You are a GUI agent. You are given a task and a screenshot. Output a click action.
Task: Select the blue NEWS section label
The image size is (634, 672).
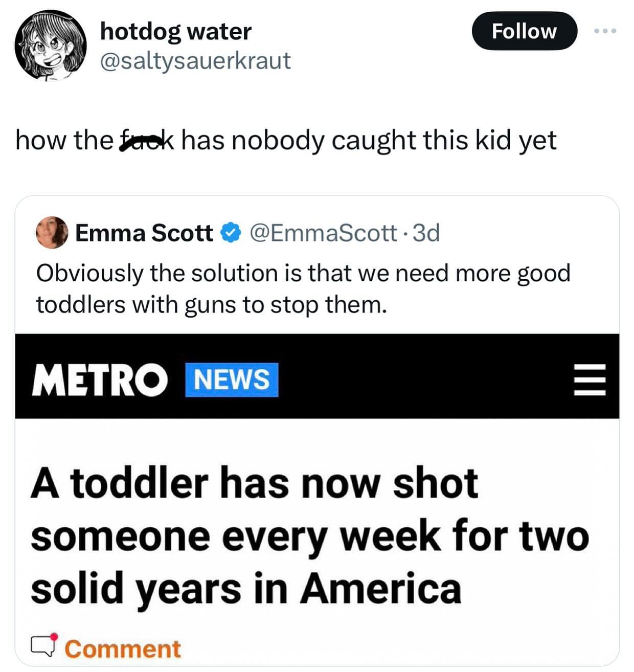[x=232, y=379]
